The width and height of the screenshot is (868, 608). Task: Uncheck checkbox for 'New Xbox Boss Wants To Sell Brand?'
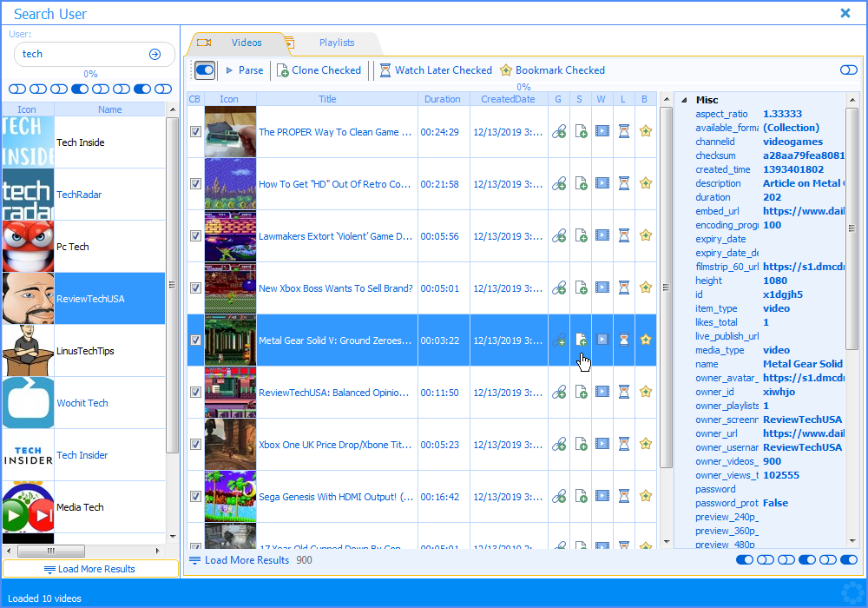point(195,288)
